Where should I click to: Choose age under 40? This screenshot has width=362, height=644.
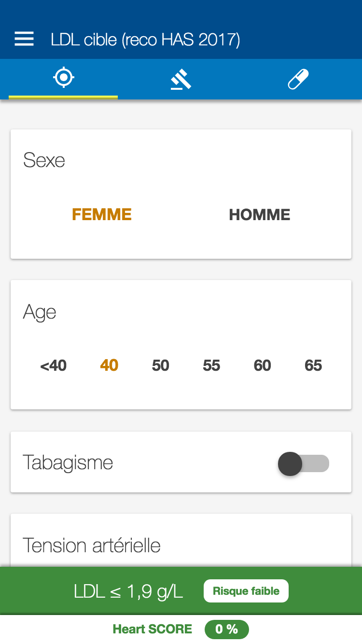click(x=54, y=365)
